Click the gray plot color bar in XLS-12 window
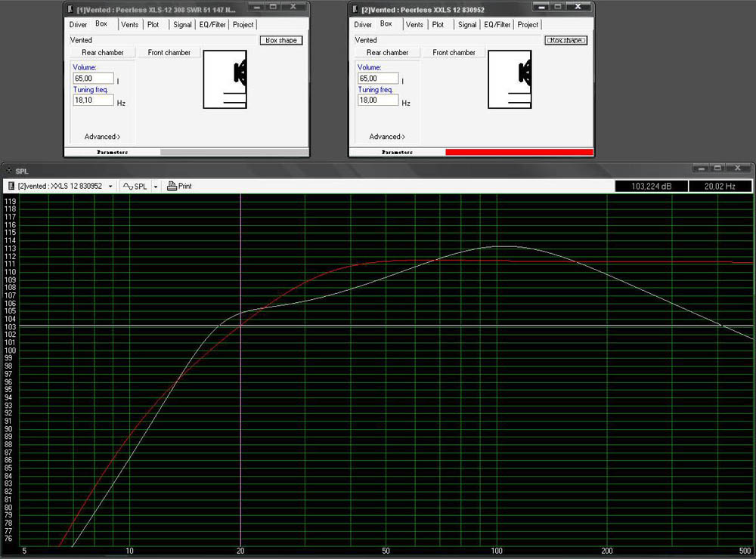Screen dimensions: 756x559 [x=234, y=152]
